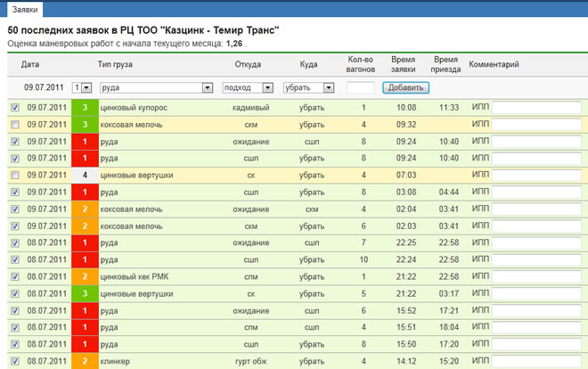This screenshot has height=369, width=588.
Task: Click the orange priority 2 cell of клинкер
Action: click(x=85, y=361)
